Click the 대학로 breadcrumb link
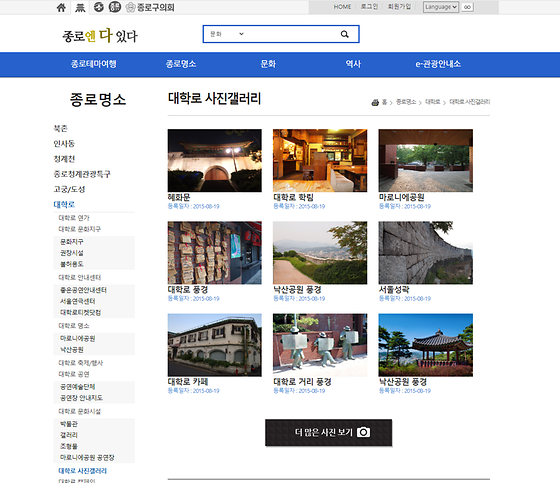Viewport: 560px width, 483px height. (432, 102)
